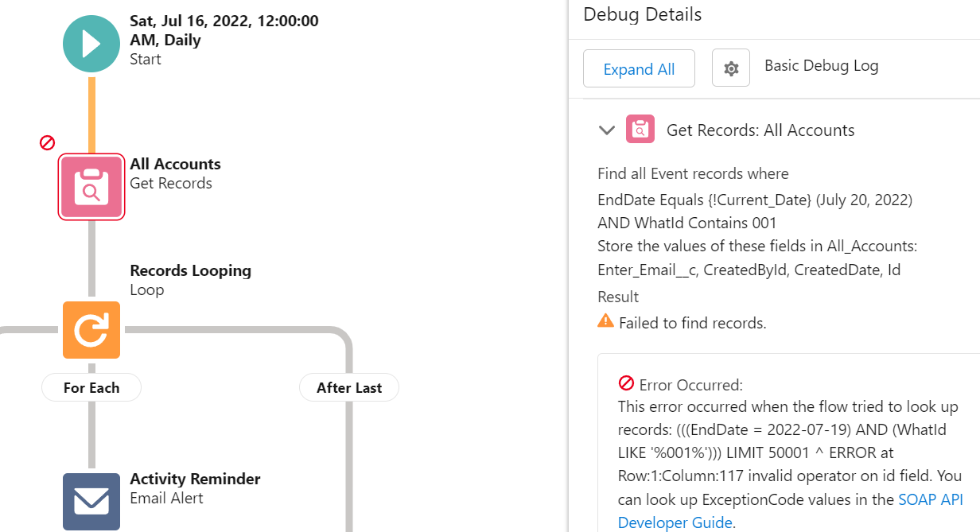
Task: Click the warning icon by Failed to find records
Action: [605, 322]
